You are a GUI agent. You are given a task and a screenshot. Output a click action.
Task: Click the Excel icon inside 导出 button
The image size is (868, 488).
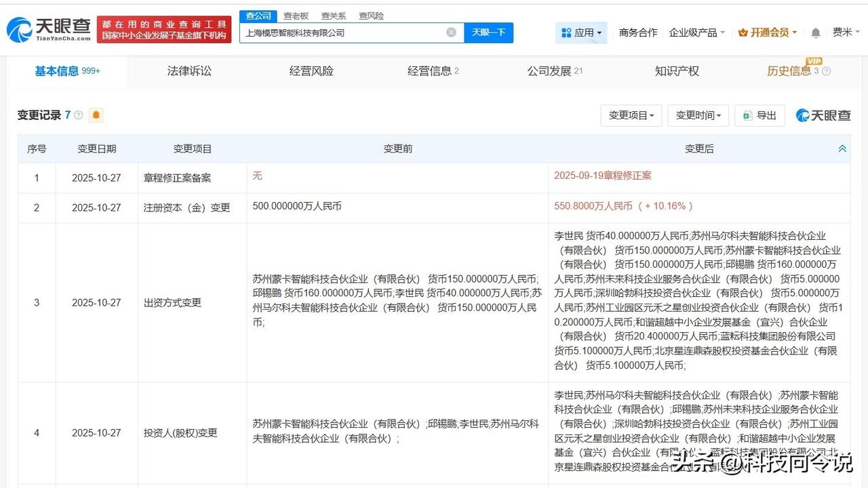[747, 115]
